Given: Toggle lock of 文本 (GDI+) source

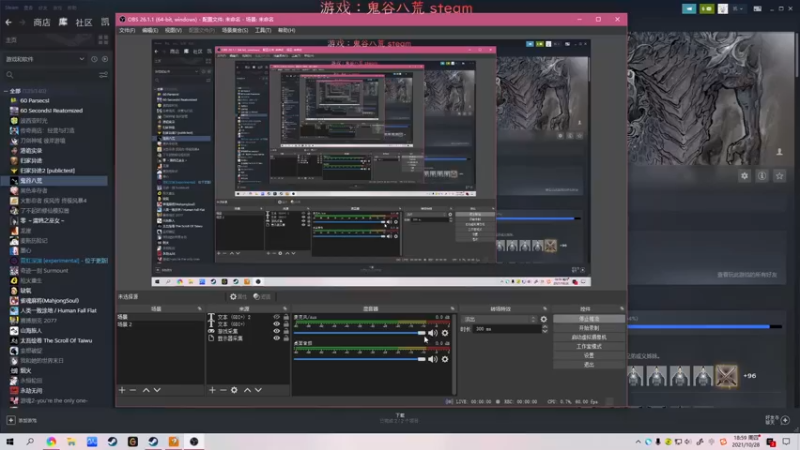Looking at the screenshot, I should coord(286,324).
